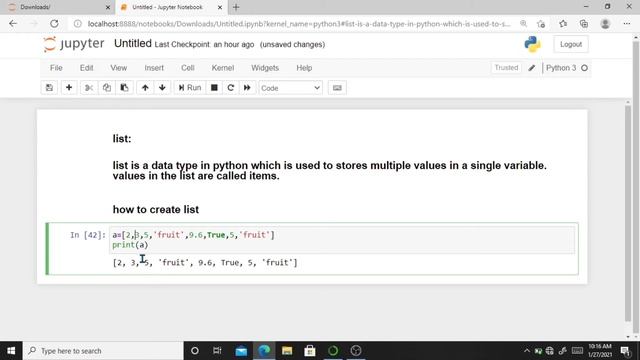Open the Cell menu

pyautogui.click(x=187, y=68)
